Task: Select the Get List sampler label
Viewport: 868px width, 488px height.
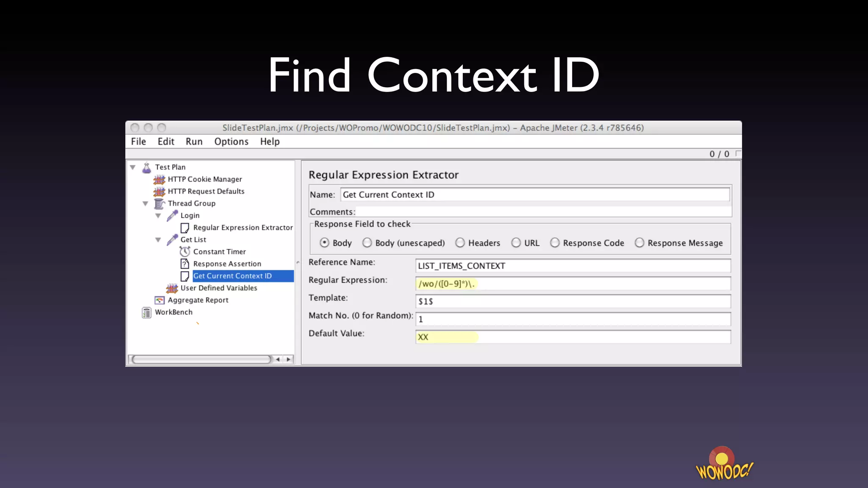Action: [193, 240]
